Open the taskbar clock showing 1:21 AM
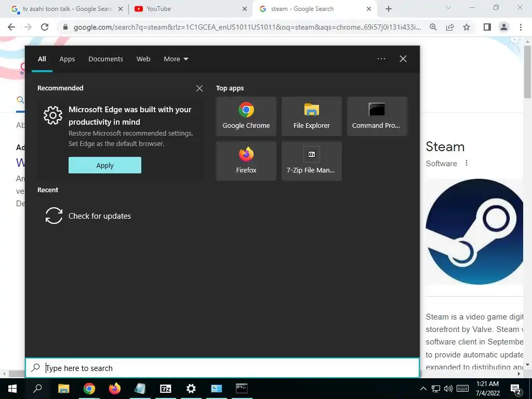This screenshot has width=532, height=399. 487,389
